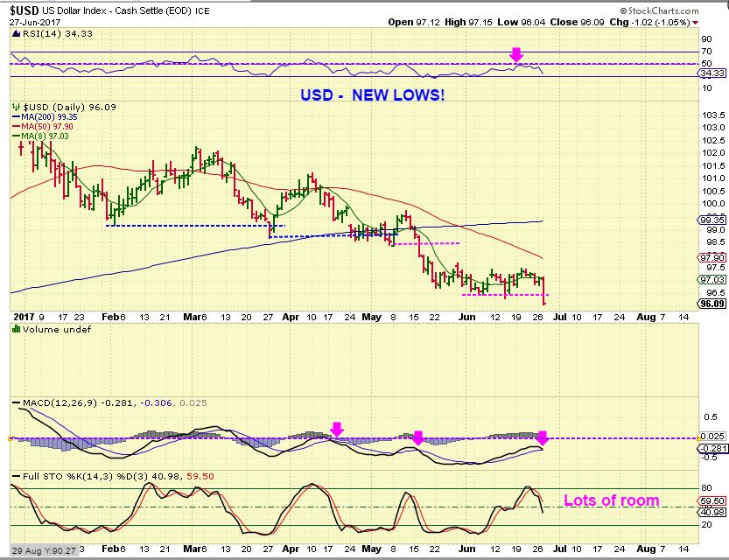Click the Full STO %K legend marker
Viewport: 729px width, 560px height.
coord(15,475)
